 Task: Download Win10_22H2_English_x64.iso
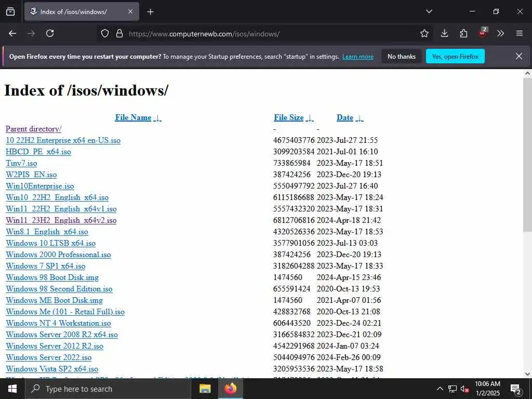pos(57,197)
